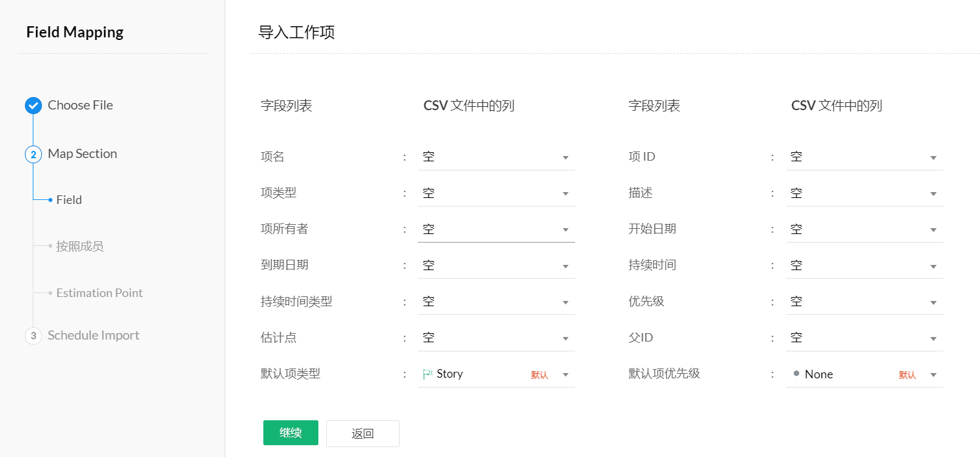Click the Story flag icon
The height and width of the screenshot is (457, 980).
pos(428,374)
